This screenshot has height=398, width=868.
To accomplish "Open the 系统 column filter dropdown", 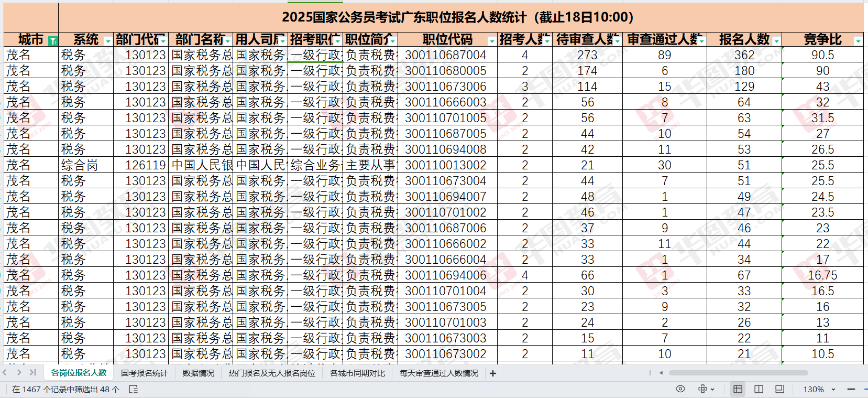I will click(108, 41).
